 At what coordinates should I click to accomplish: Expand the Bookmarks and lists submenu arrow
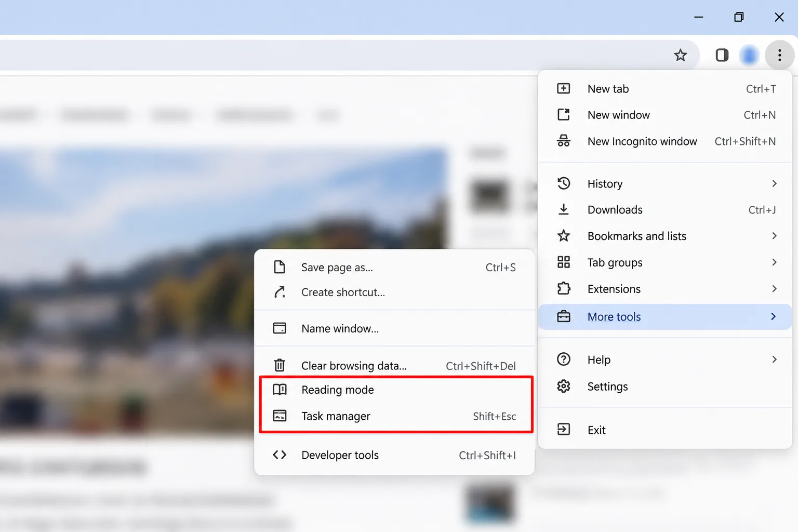coord(774,236)
